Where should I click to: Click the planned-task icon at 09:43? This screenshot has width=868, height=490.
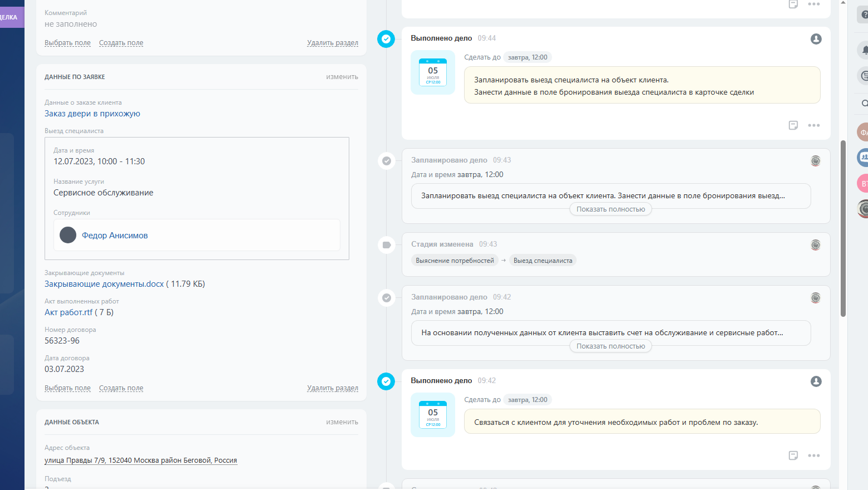point(387,161)
